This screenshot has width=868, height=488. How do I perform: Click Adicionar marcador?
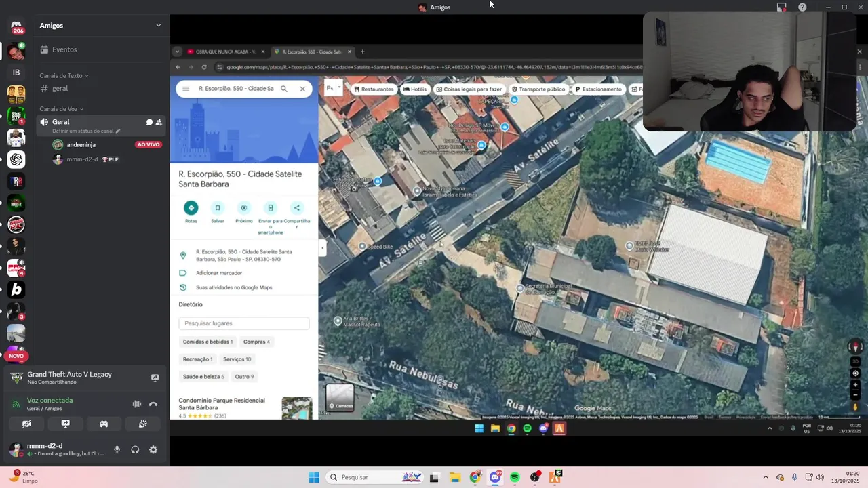click(x=219, y=273)
